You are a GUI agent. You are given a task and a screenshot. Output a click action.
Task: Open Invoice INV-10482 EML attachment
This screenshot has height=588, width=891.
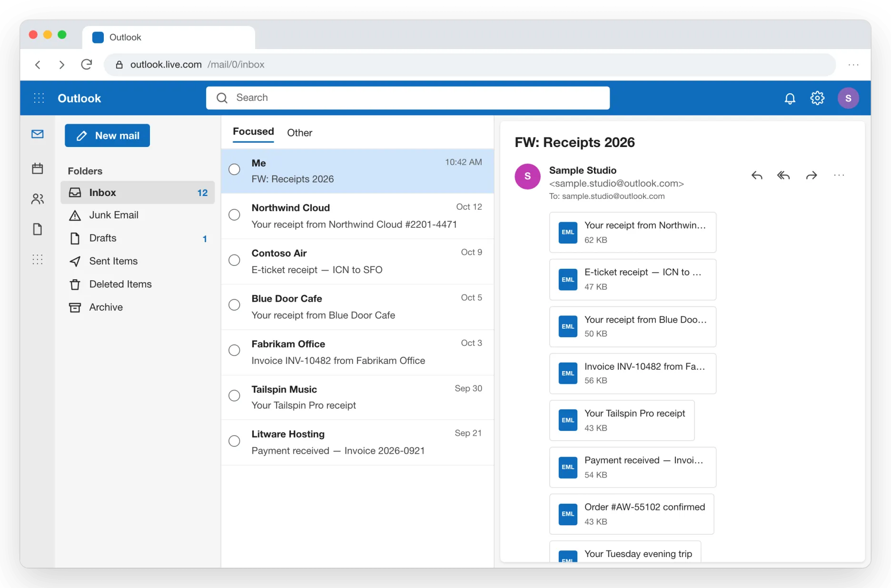[x=633, y=373]
